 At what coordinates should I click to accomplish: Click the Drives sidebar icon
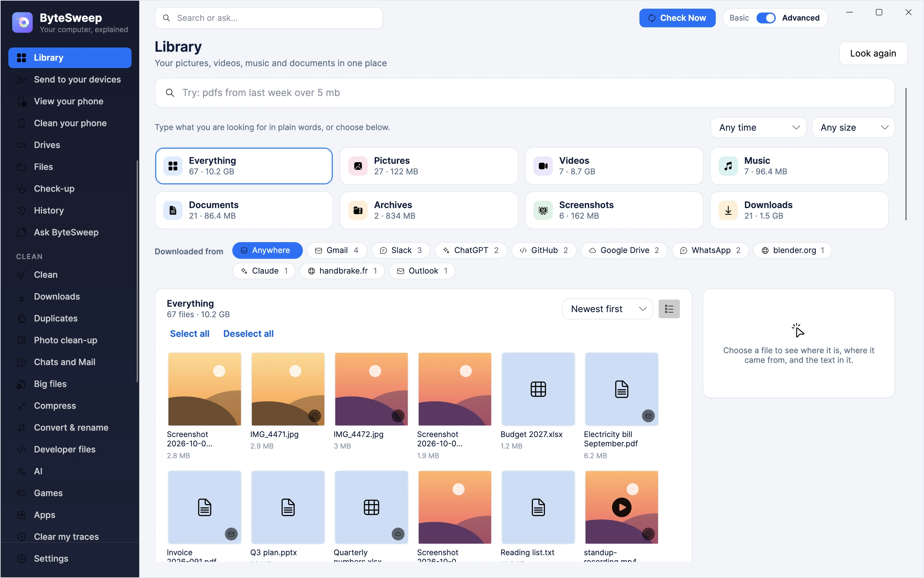coord(21,145)
